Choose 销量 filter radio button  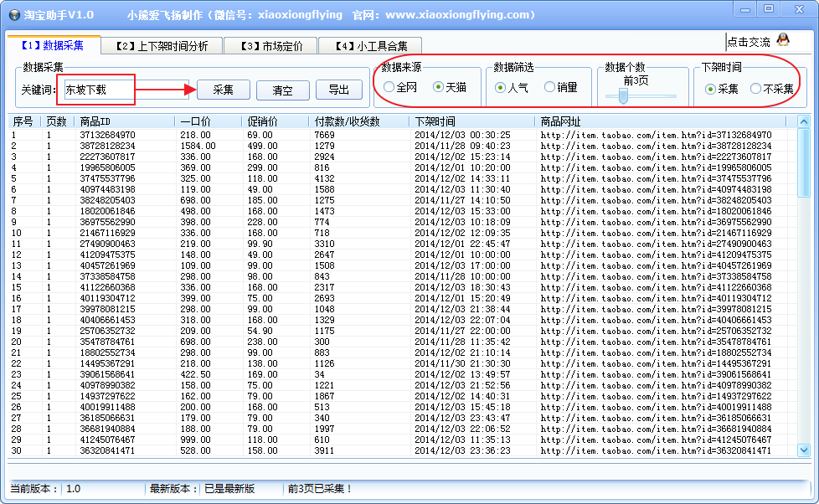pyautogui.click(x=560, y=87)
